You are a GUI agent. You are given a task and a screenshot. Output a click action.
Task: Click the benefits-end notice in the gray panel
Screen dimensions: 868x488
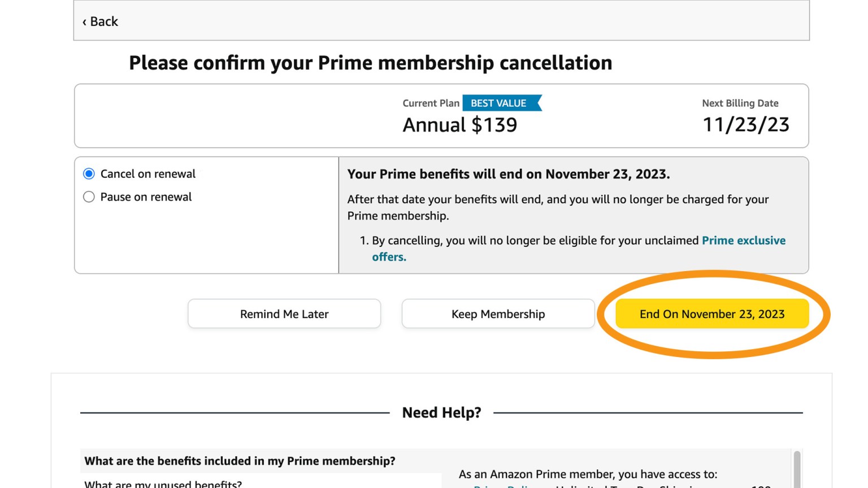[x=508, y=174]
